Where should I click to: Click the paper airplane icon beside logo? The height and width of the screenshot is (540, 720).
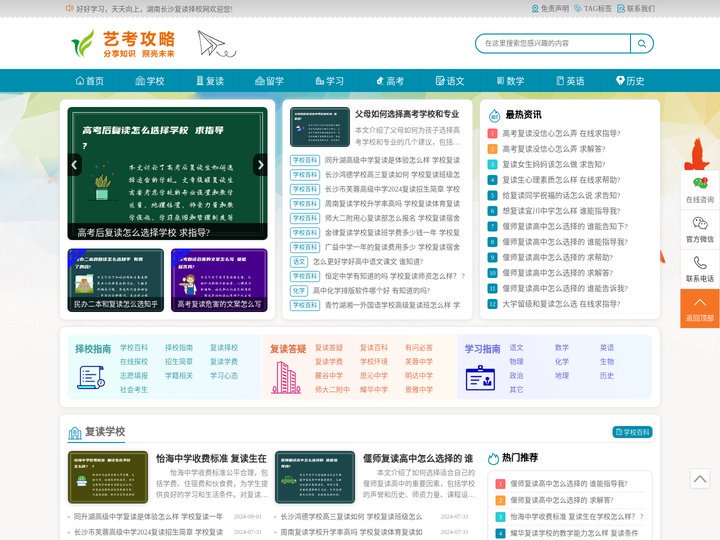pos(216,44)
